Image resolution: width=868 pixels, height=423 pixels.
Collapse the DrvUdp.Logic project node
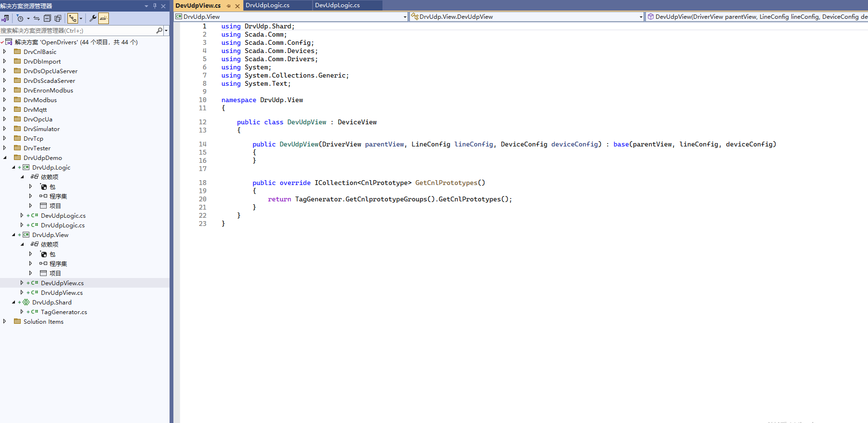tap(13, 167)
